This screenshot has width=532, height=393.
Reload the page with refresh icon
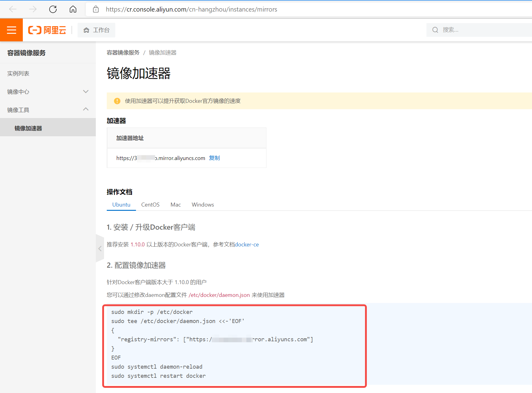53,9
